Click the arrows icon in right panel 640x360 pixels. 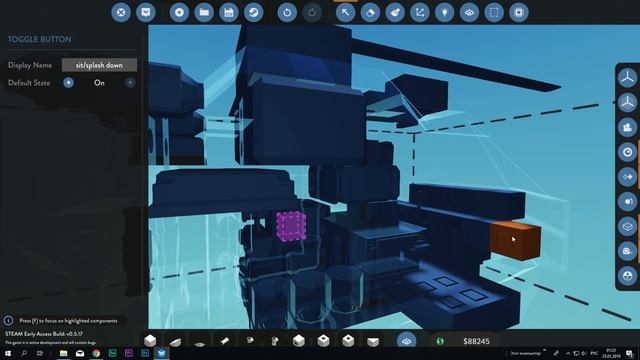[627, 177]
